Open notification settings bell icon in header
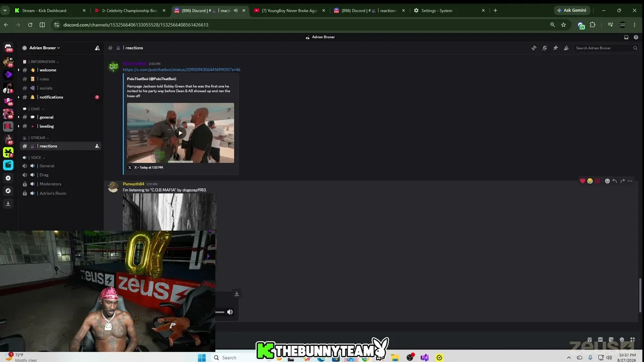 (x=544, y=48)
